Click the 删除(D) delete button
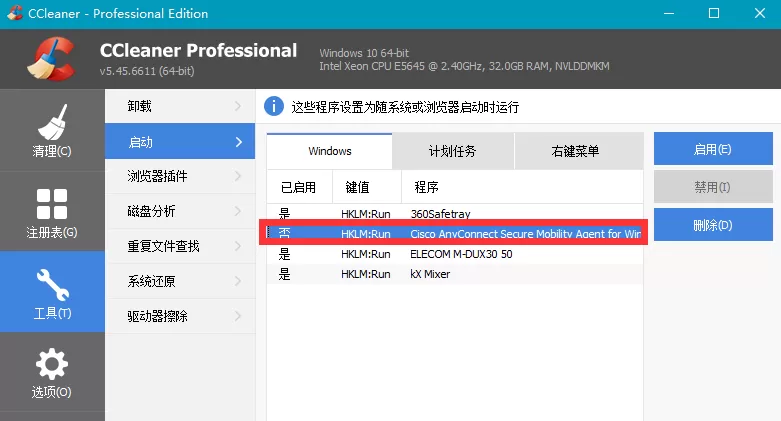781x421 pixels. pos(713,225)
